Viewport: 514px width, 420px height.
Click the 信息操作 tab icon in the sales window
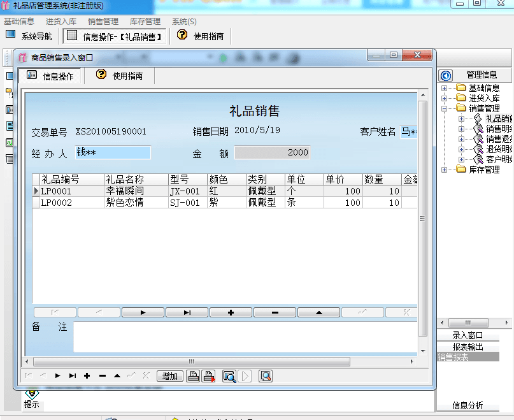click(32, 75)
